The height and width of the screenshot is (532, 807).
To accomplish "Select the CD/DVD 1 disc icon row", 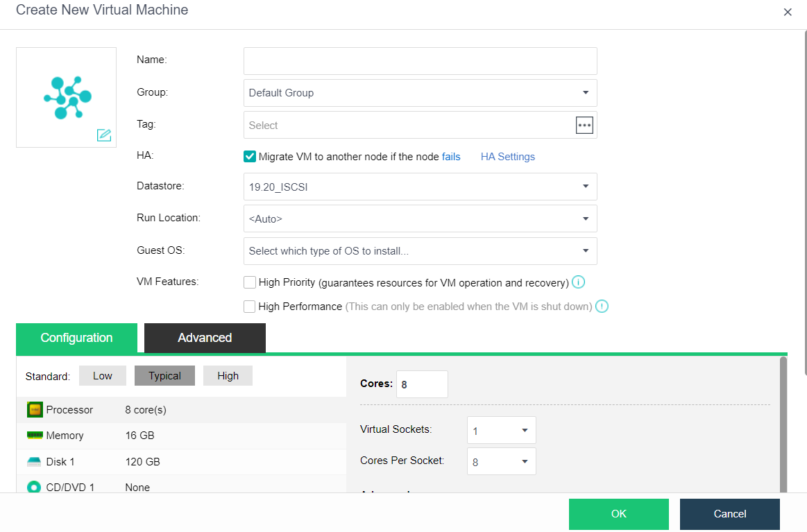I will [x=35, y=487].
